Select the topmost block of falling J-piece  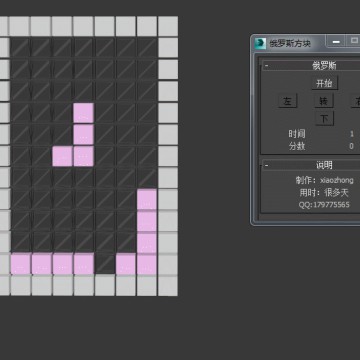tap(83, 113)
